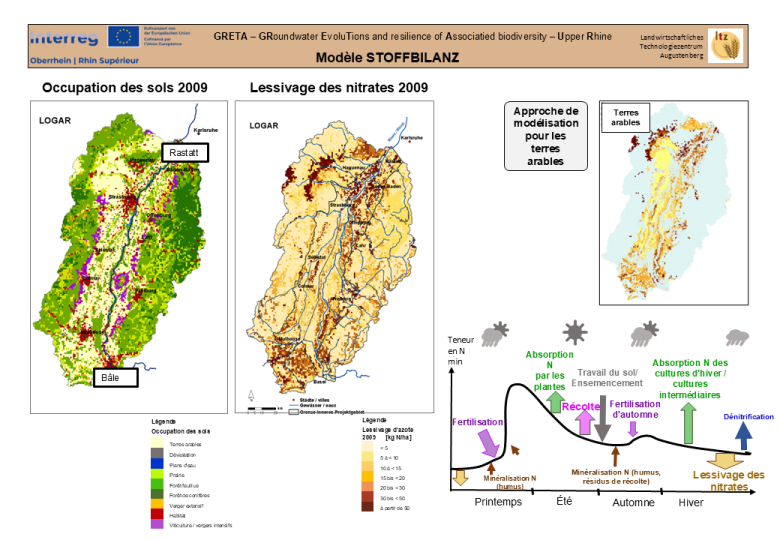The height and width of the screenshot is (540, 780).
Task: Click the 'Terres arables' box on right map
Action: 625,117
